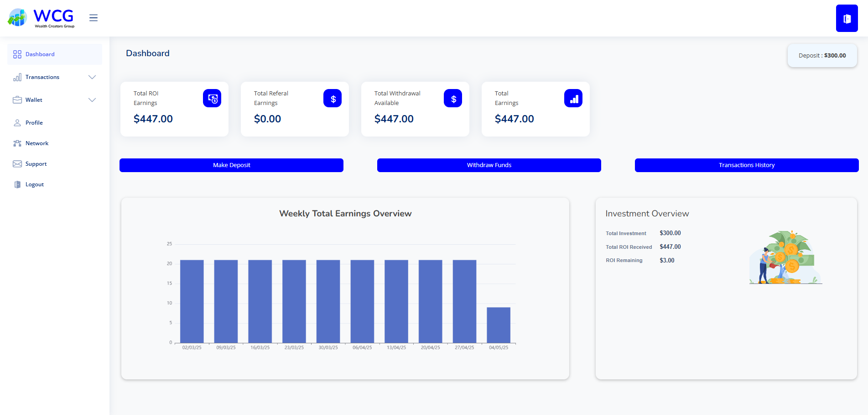Go to the Profile page
Viewport: 868px width, 415px height.
[34, 123]
